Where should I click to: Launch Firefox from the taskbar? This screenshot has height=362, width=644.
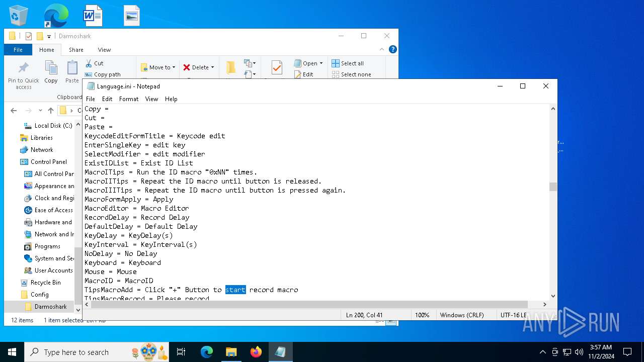coord(256,352)
